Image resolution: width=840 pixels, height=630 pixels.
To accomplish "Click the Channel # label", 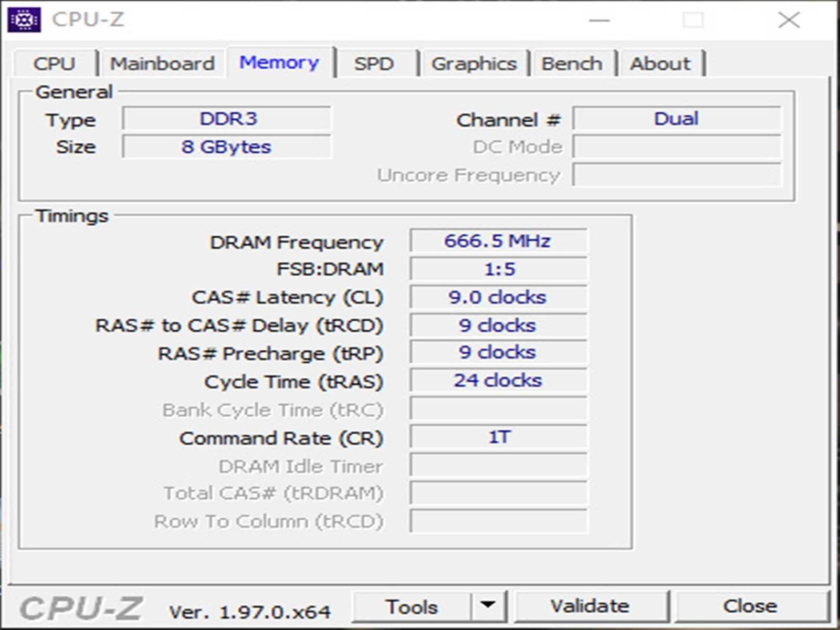I will click(509, 120).
